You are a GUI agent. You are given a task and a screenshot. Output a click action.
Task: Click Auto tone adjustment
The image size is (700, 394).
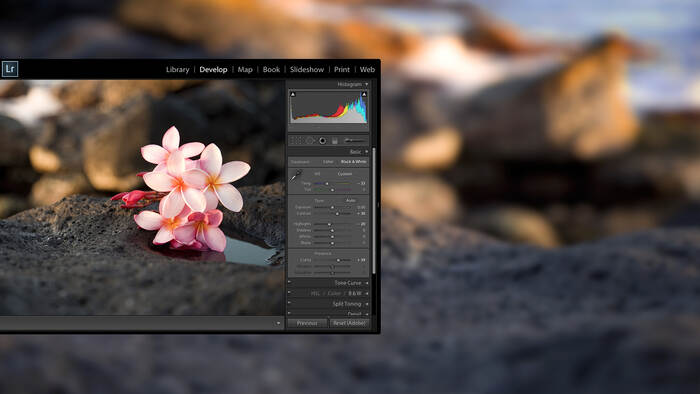(x=351, y=200)
